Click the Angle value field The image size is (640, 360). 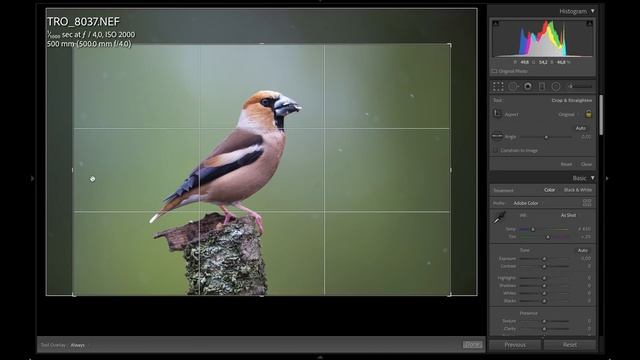coord(586,137)
